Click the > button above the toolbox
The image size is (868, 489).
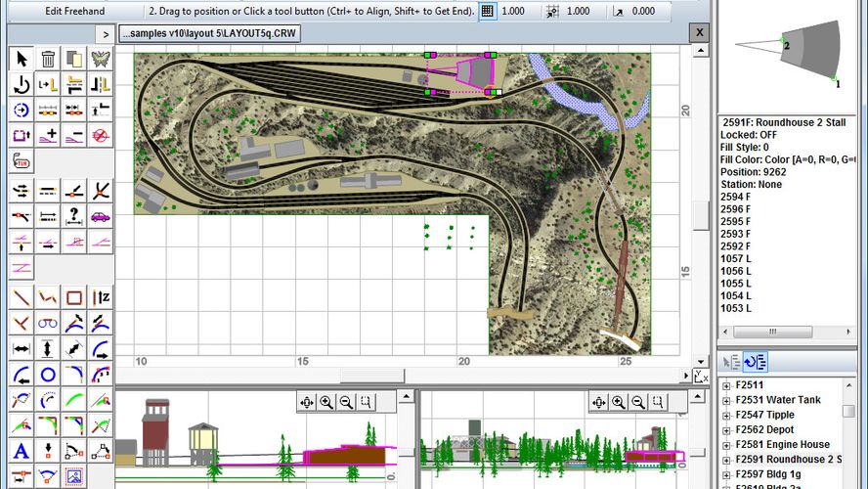point(106,34)
